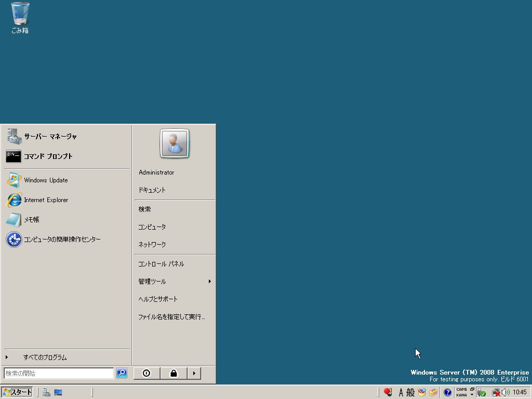The height and width of the screenshot is (399, 532).
Task: Open Server Manager from the Start menu
Action: (x=50, y=137)
